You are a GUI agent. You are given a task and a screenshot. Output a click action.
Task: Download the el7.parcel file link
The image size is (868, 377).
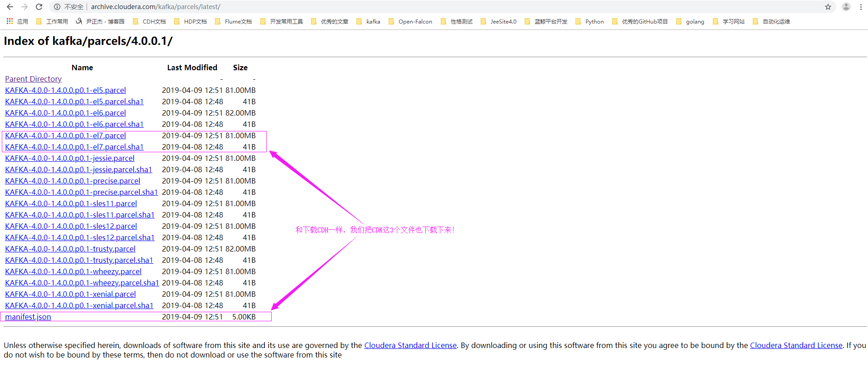[65, 135]
